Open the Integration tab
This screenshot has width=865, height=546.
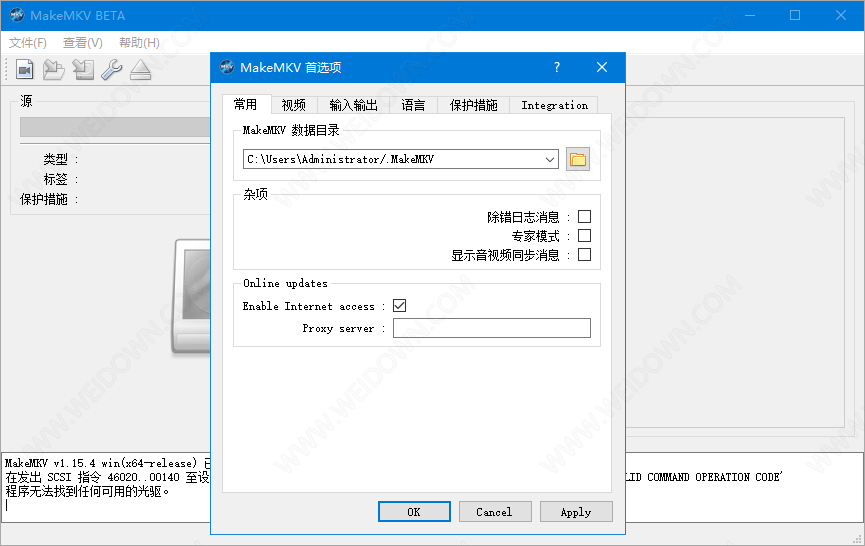554,105
